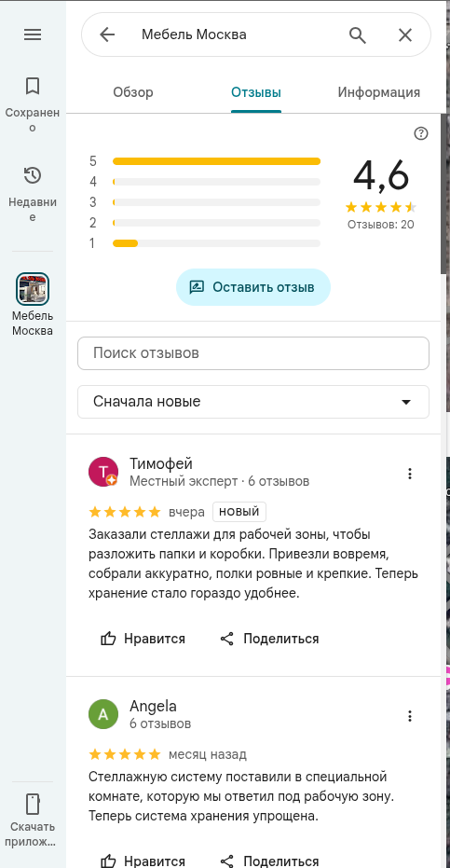450x868 pixels.
Task: Click the magnifier search icon
Action: (358, 34)
